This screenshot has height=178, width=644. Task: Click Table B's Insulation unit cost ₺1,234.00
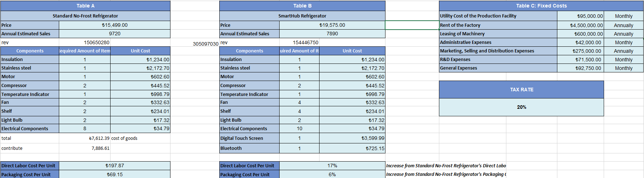(x=352, y=60)
